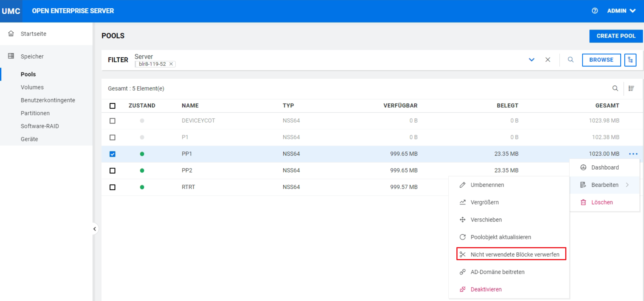The width and height of the screenshot is (644, 301).
Task: Click the help question mark icon
Action: (594, 11)
